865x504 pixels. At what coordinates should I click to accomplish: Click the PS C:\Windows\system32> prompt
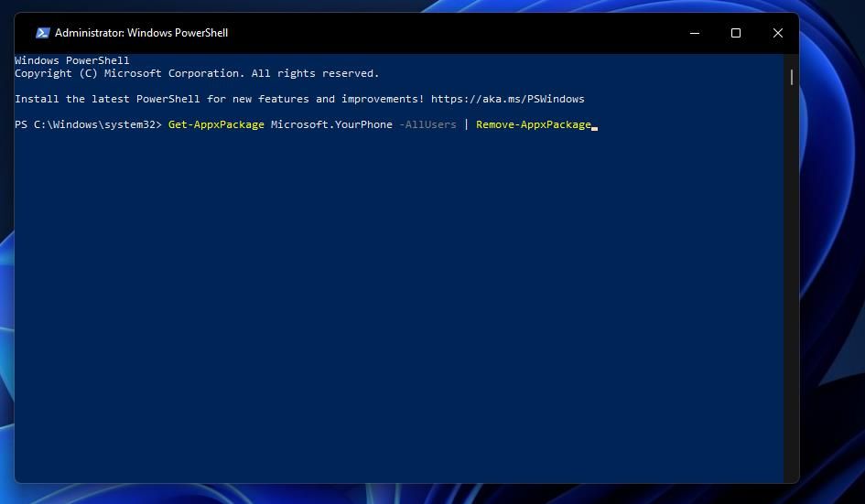coord(88,124)
